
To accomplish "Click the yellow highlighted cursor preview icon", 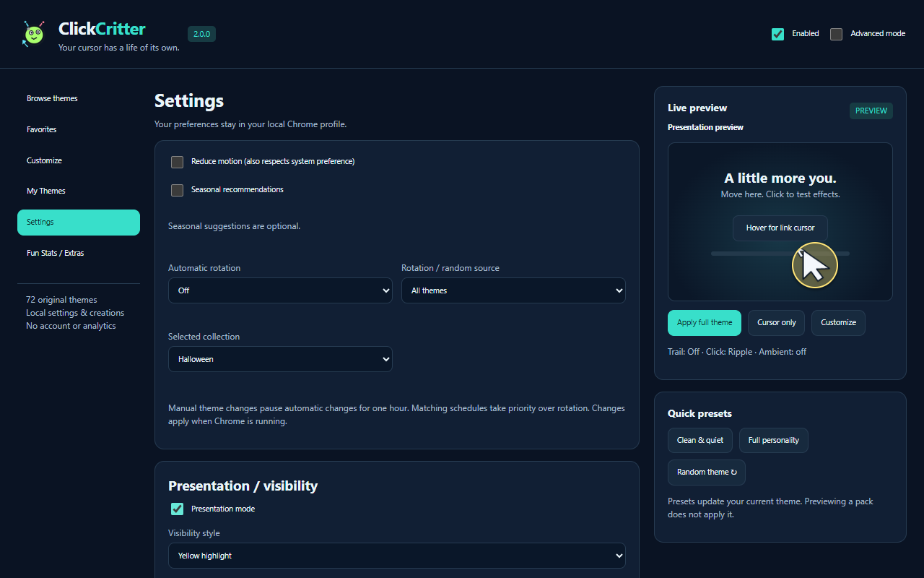I will [815, 265].
